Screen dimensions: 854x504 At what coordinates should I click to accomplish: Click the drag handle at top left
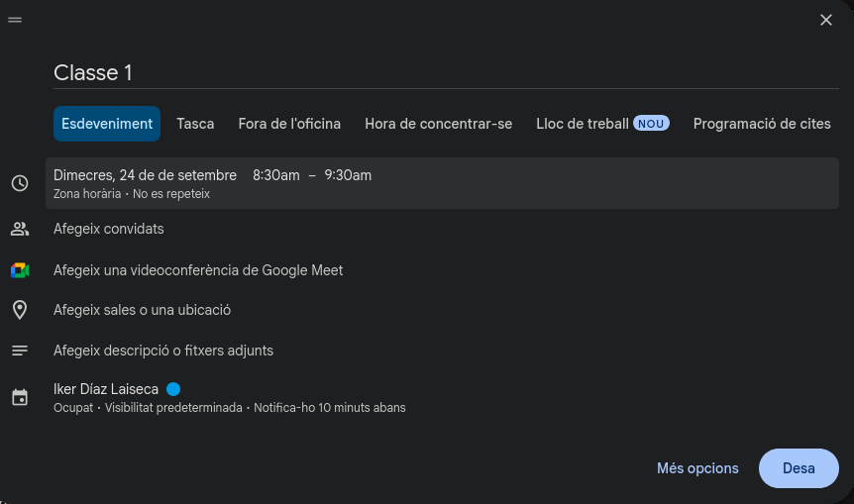click(x=15, y=20)
